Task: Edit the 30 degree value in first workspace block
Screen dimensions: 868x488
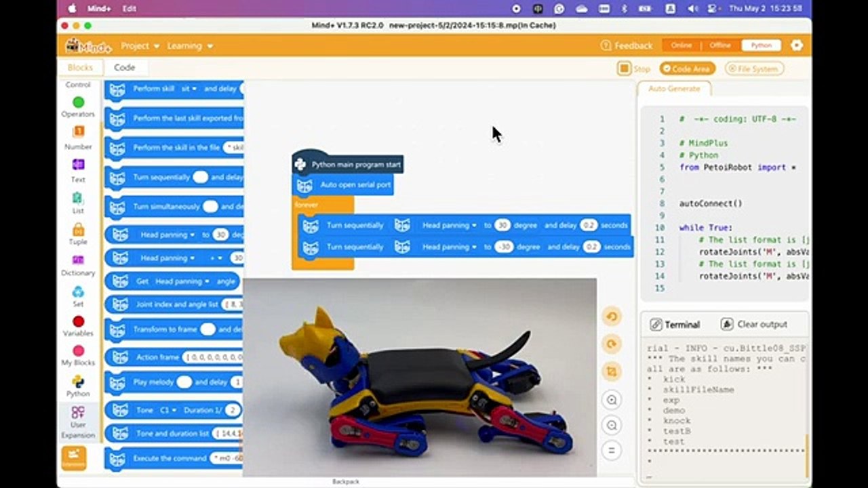Action: pos(502,225)
